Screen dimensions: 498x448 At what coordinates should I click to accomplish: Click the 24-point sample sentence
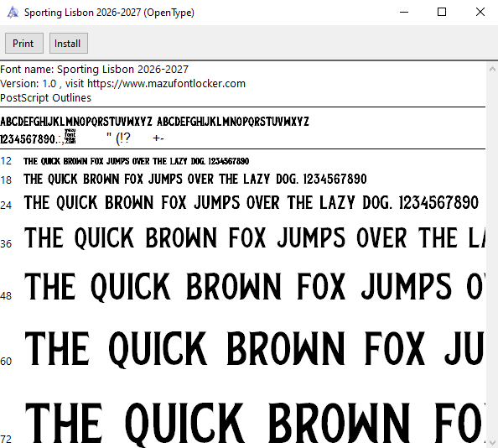[x=252, y=202]
